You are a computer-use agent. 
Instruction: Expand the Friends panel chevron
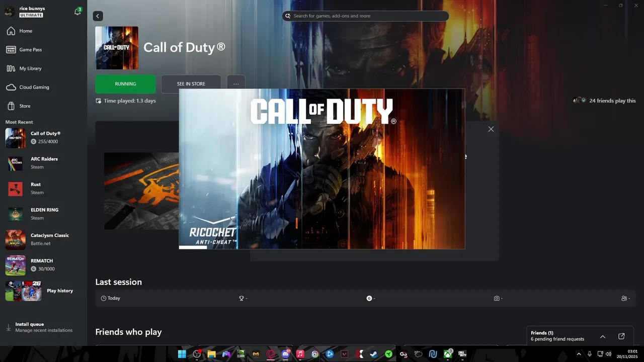tap(603, 336)
